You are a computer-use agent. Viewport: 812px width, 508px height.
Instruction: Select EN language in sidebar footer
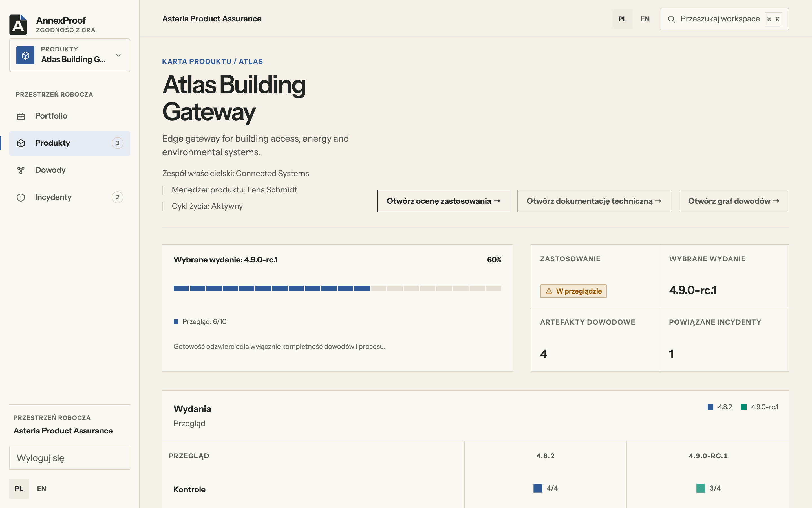(42, 489)
